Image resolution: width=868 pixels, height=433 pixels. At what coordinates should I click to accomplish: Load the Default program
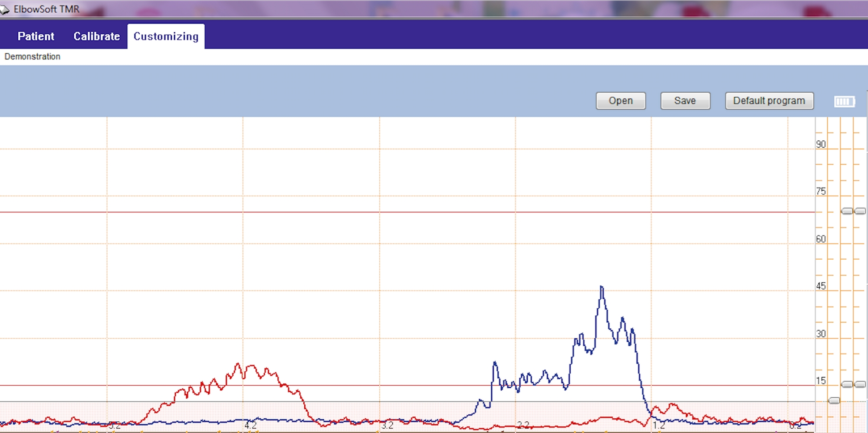click(x=769, y=101)
